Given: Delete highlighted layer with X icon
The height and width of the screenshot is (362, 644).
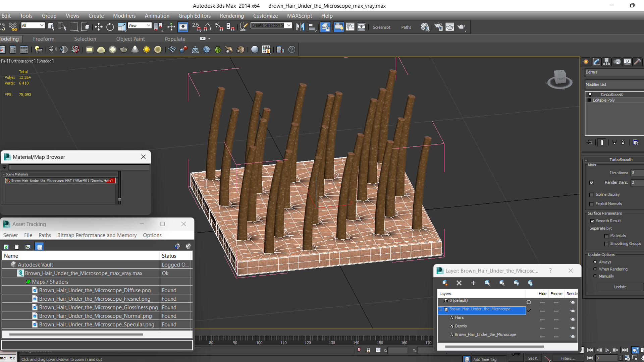Looking at the screenshot, I should pyautogui.click(x=459, y=283).
